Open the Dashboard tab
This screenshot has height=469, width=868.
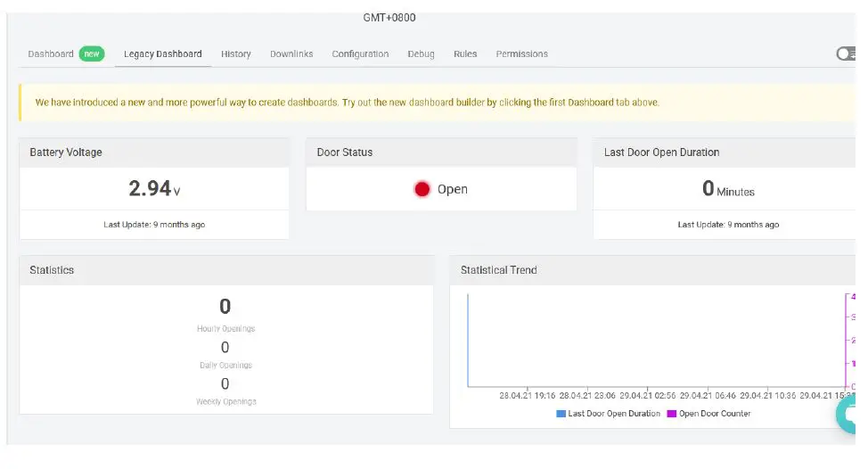pos(51,53)
